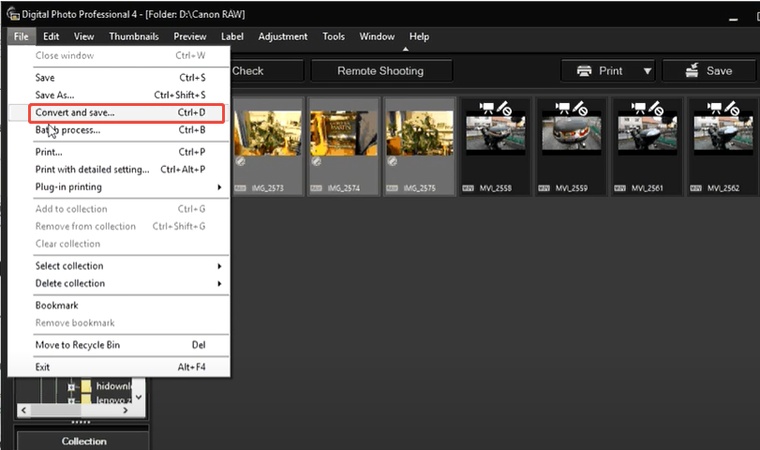
Task: Click the movie camera icon on MVI_2559
Action: [x=562, y=108]
